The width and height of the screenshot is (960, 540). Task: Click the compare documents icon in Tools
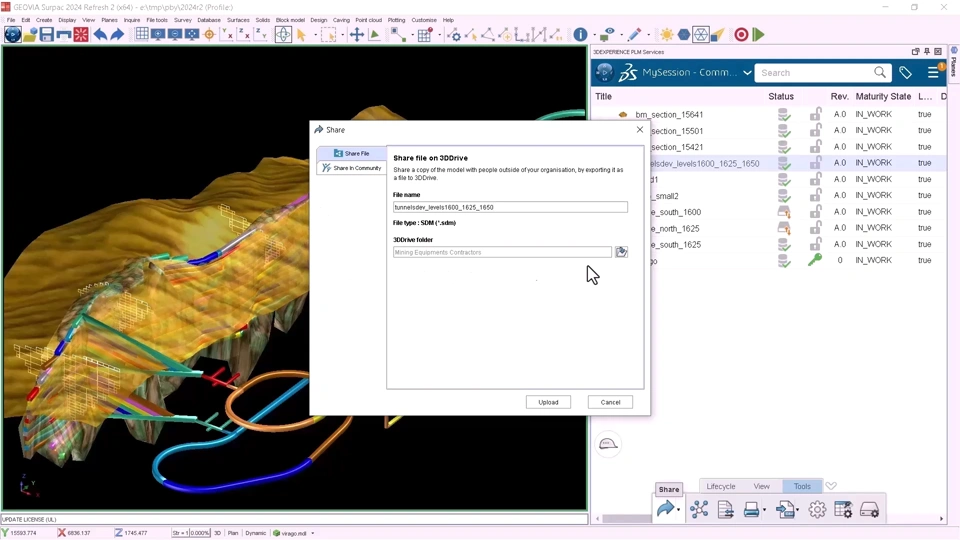pos(726,509)
